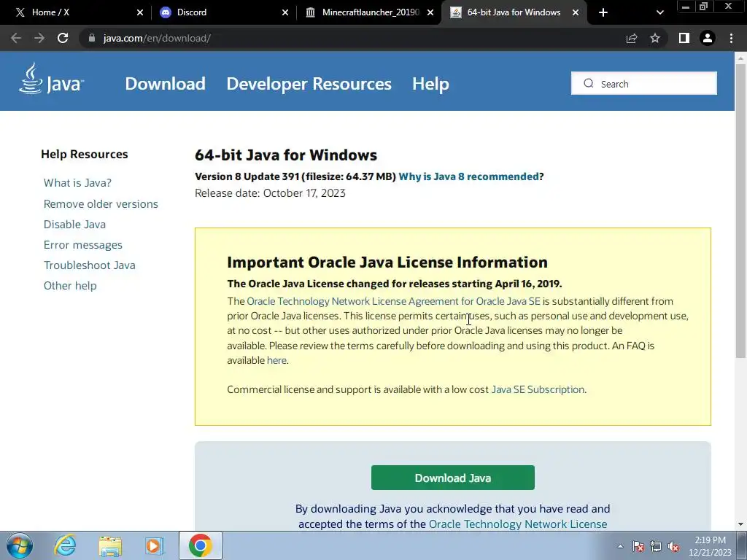
Task: Open a new tab with plus icon
Action: click(x=603, y=12)
